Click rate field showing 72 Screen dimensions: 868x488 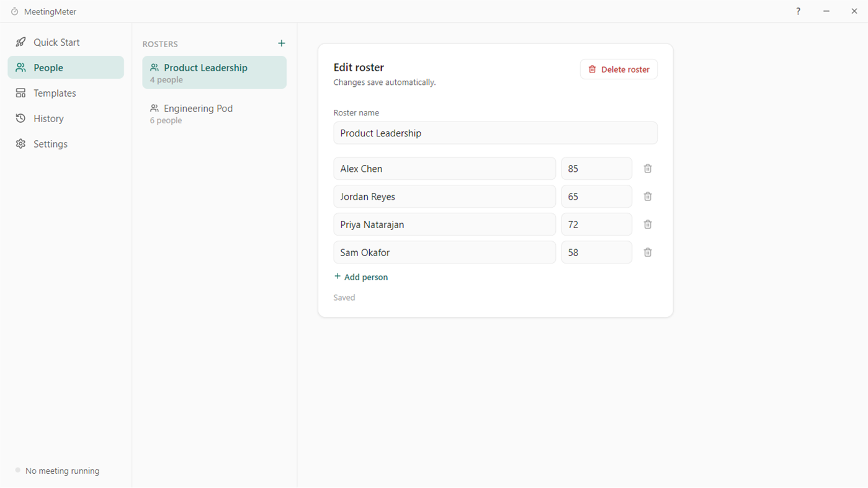(x=597, y=224)
